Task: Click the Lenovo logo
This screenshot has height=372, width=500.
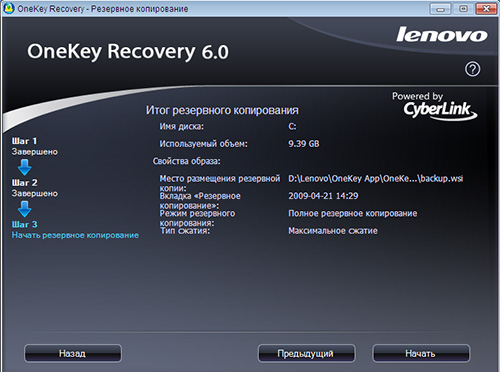Action: (442, 35)
